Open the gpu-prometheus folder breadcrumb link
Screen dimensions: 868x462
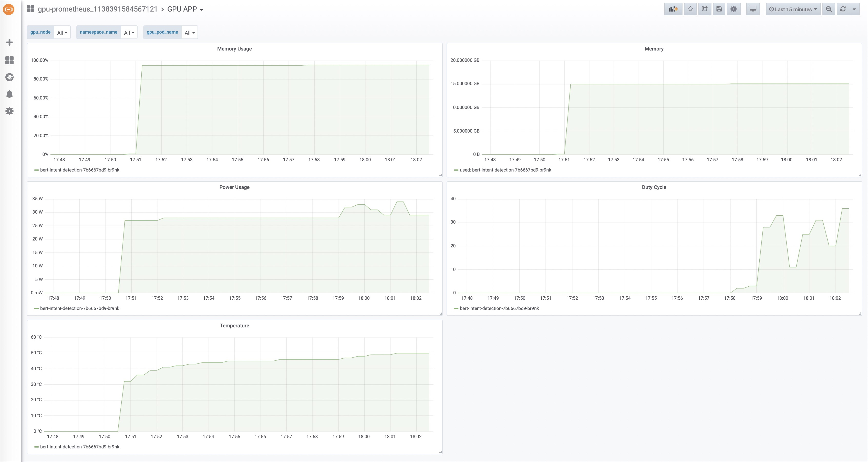(98, 9)
